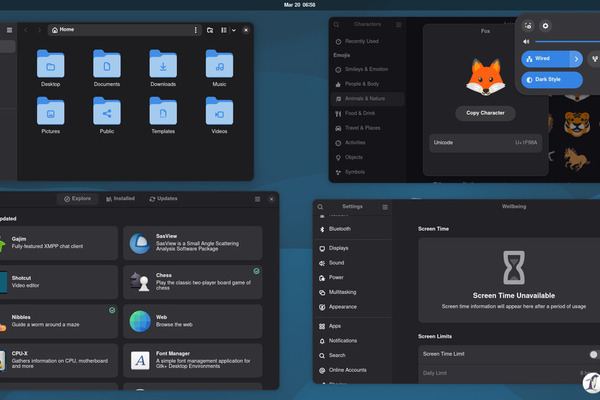Click the search icon in Characters
The image size is (600, 400).
pos(338,22)
